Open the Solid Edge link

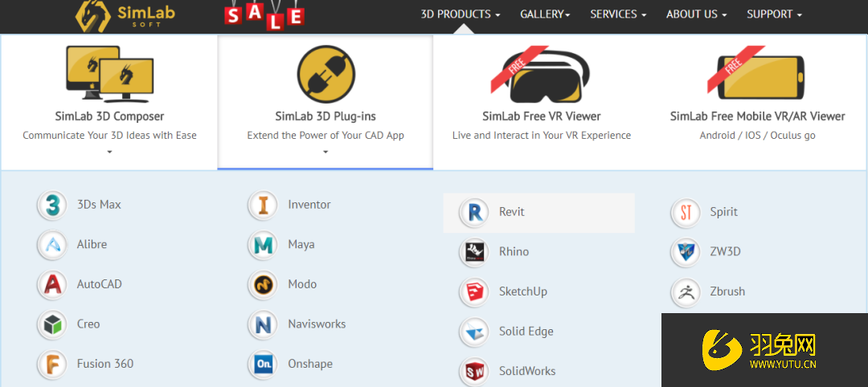point(526,331)
